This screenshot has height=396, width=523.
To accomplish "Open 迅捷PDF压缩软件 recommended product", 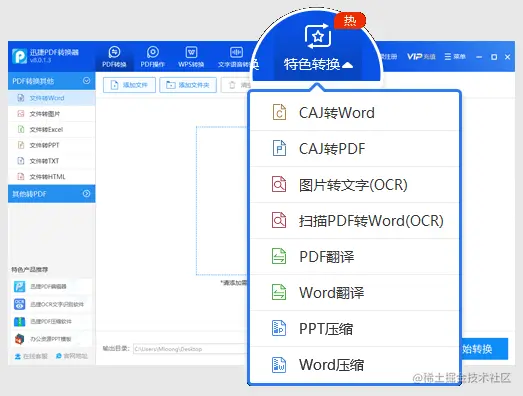I will coord(52,321).
